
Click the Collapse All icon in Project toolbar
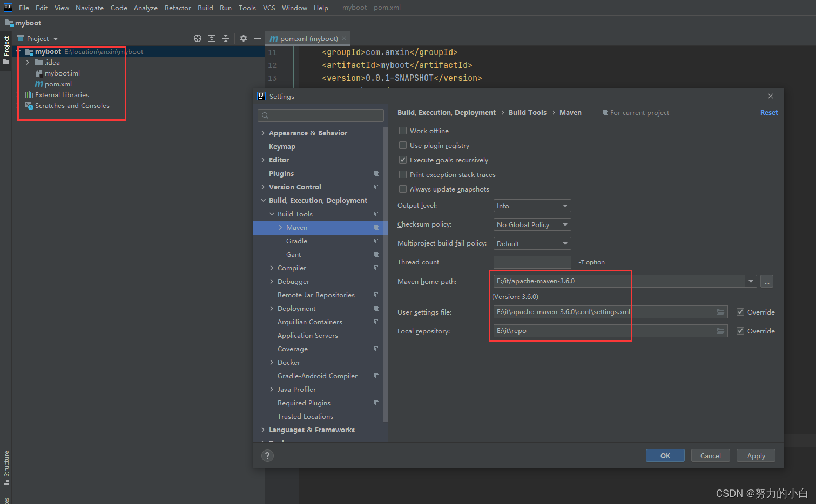(x=226, y=38)
